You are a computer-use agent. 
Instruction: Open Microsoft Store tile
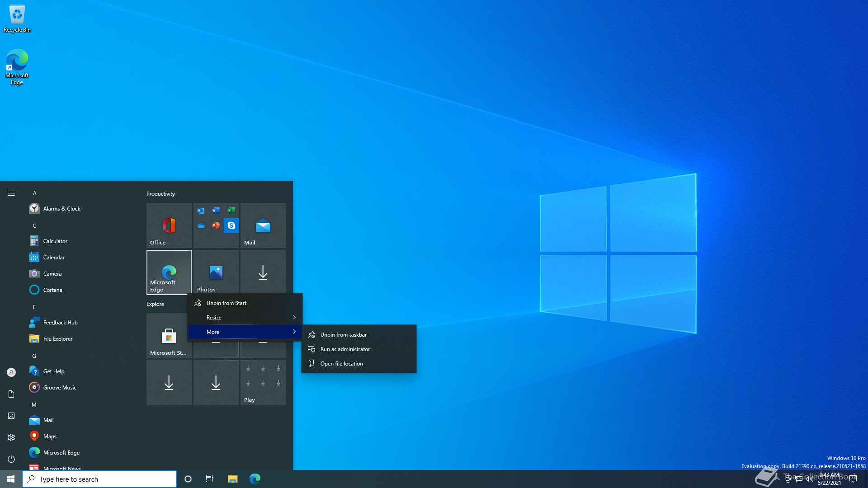(x=167, y=336)
